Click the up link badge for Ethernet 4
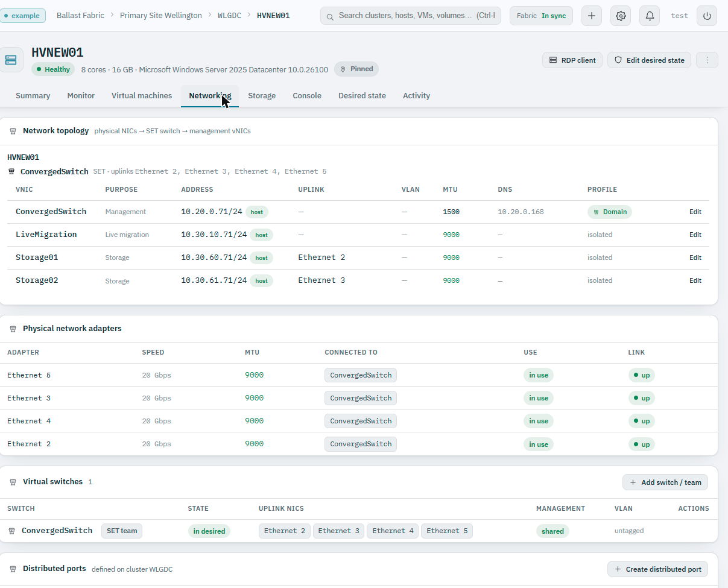 642,421
